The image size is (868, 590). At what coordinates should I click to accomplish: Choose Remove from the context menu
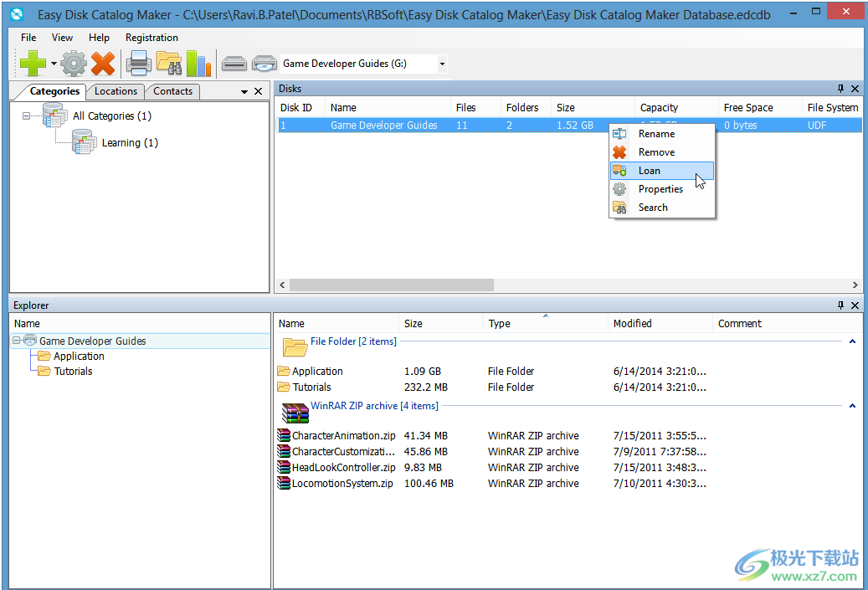(662, 152)
